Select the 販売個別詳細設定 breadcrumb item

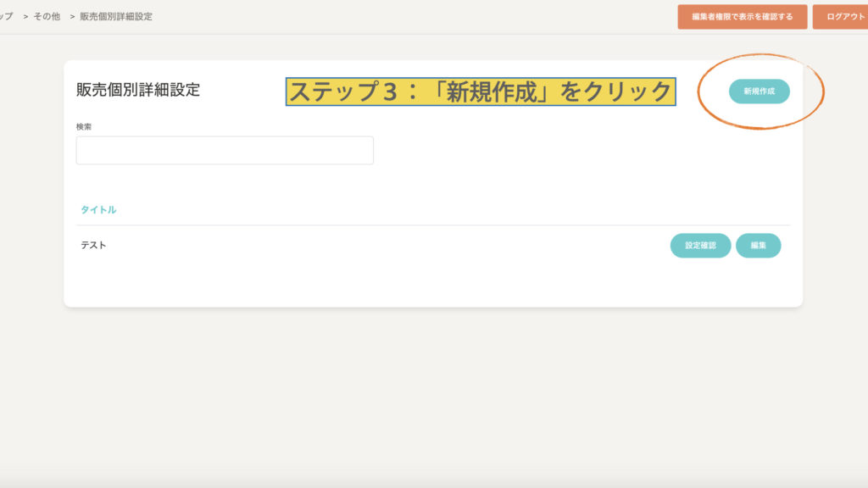coord(116,17)
